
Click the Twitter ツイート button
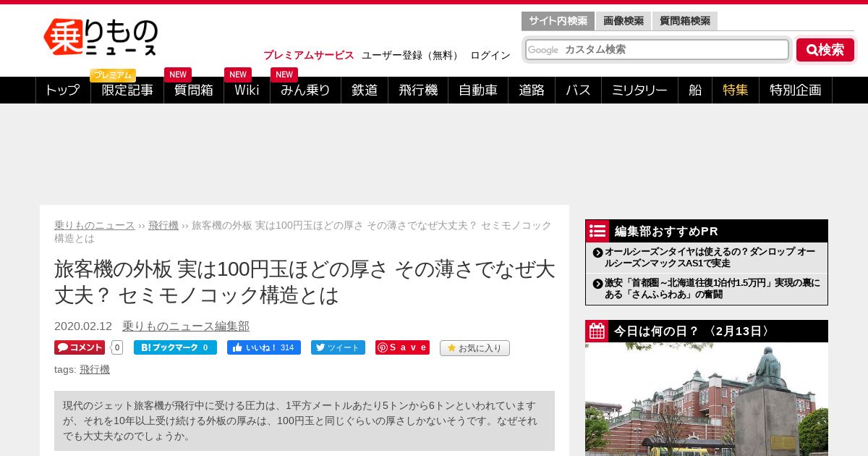(338, 347)
